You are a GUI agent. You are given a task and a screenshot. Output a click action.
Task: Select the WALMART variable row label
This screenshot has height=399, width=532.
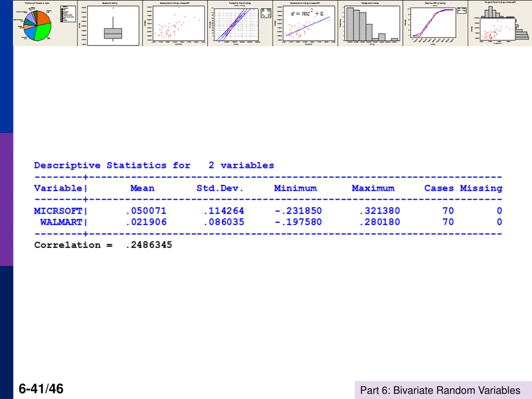coord(61,222)
